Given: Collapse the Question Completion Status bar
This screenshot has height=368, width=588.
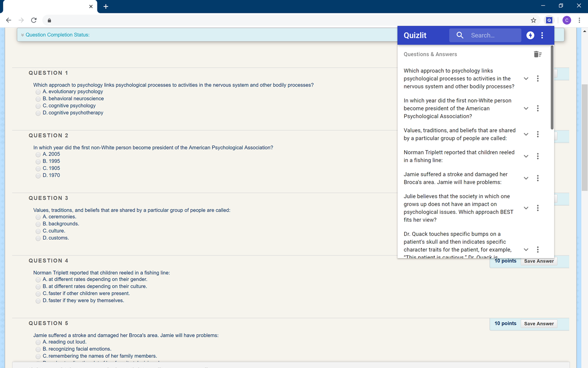Looking at the screenshot, I should [22, 34].
